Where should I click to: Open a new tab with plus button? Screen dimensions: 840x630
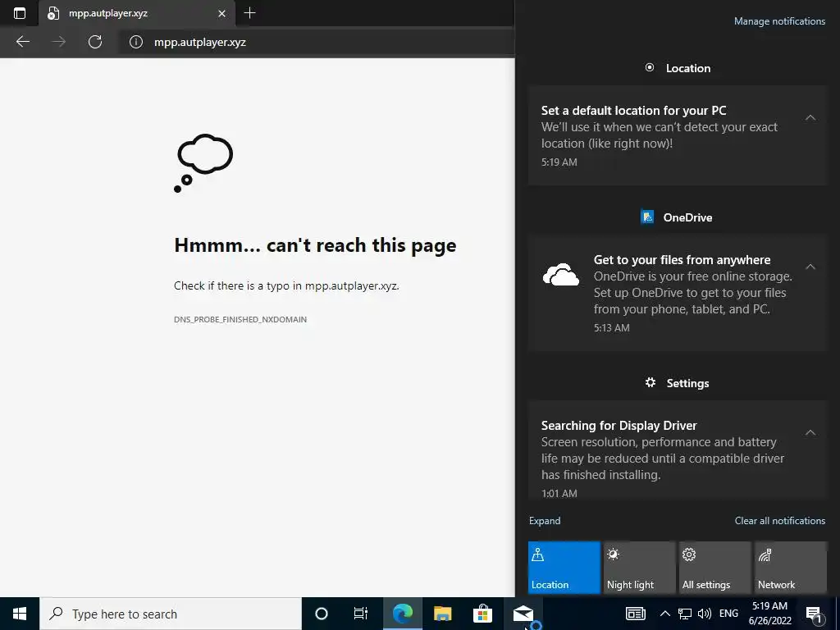(x=249, y=13)
